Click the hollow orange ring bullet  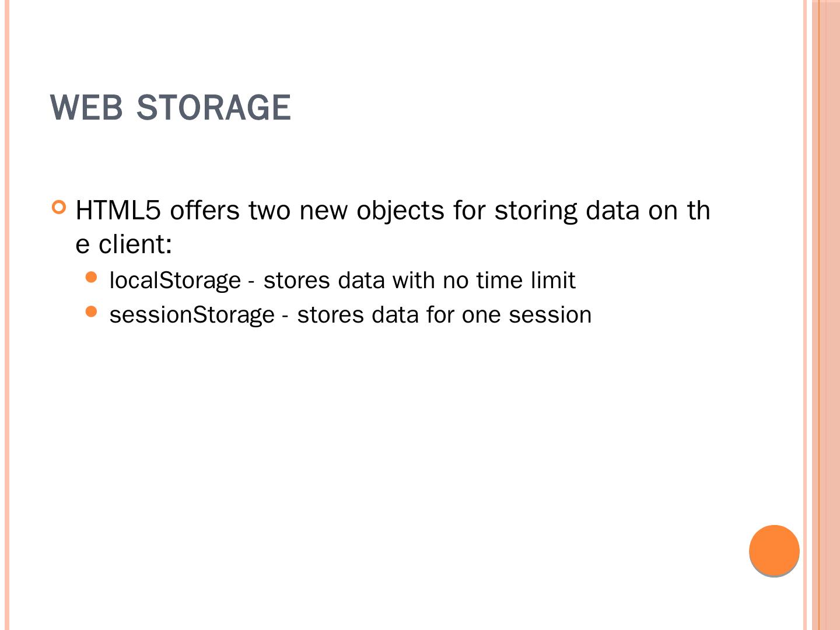pyautogui.click(x=59, y=206)
